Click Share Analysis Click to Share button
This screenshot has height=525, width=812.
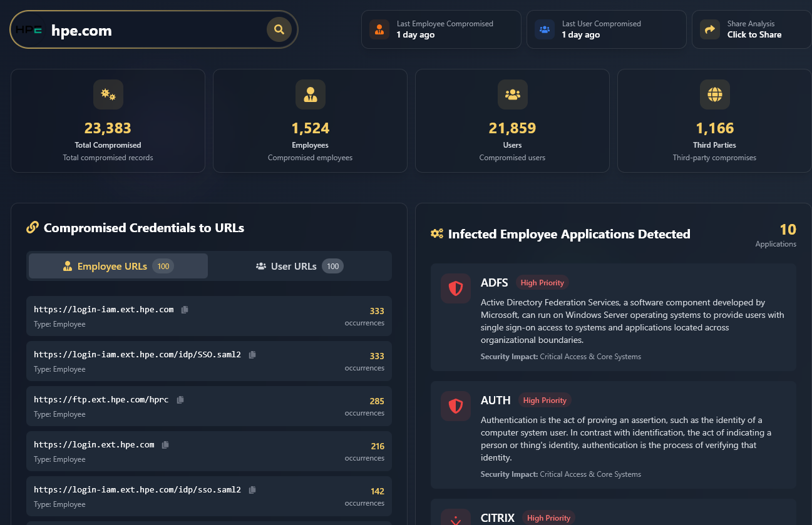coord(752,29)
